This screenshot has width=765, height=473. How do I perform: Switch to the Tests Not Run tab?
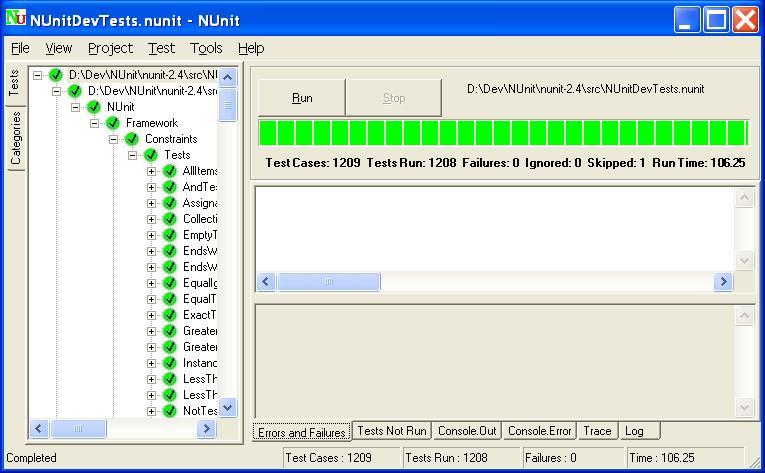click(x=392, y=431)
